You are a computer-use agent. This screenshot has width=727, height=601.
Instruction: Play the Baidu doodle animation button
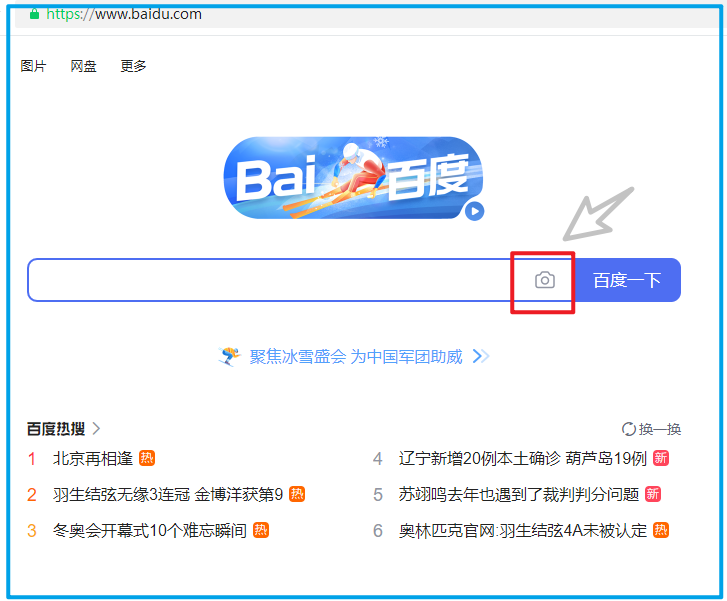pos(474,211)
